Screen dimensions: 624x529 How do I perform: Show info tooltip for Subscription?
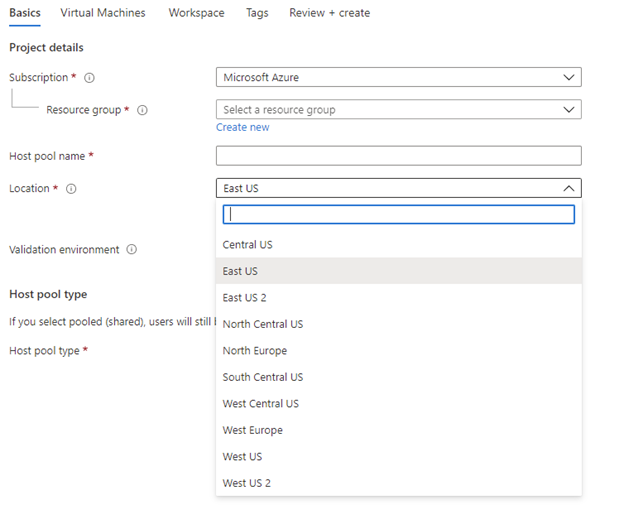pyautogui.click(x=90, y=78)
